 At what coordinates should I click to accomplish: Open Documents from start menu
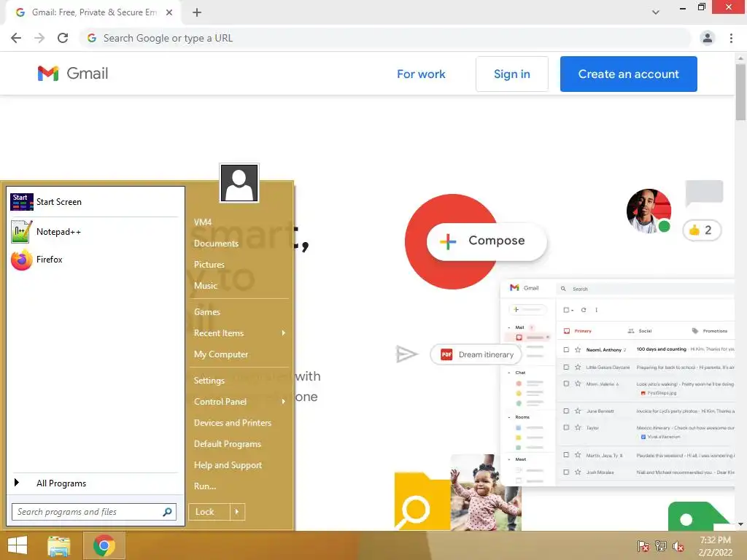(216, 244)
